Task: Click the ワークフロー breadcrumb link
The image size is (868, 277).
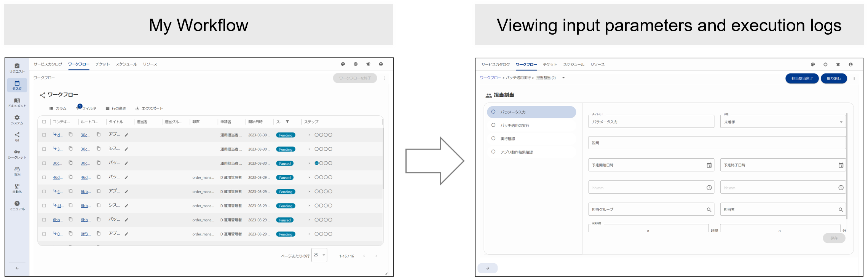Action: (x=490, y=78)
